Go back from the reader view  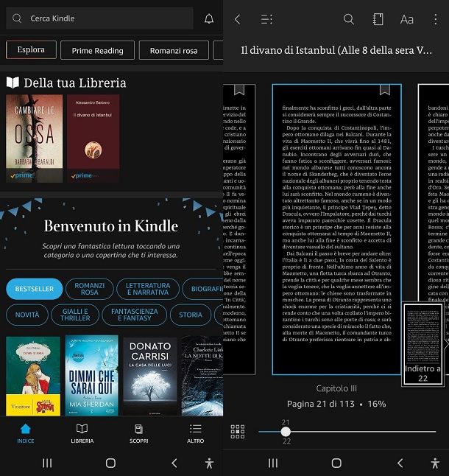(x=238, y=19)
